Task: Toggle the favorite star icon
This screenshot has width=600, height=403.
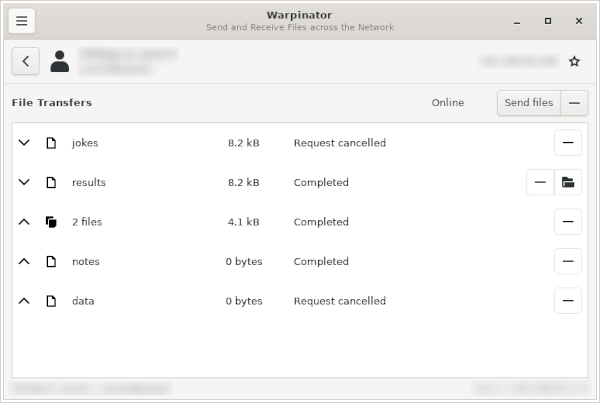Action: [574, 61]
